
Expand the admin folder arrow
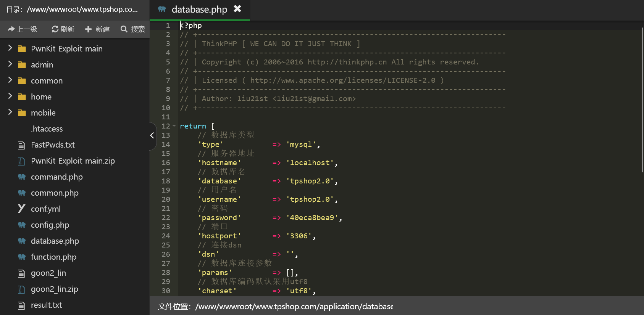point(10,64)
